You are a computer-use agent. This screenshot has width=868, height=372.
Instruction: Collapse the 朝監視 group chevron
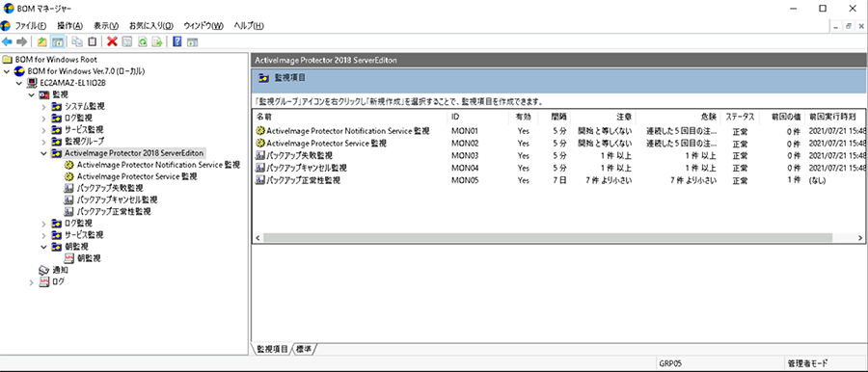tap(43, 247)
